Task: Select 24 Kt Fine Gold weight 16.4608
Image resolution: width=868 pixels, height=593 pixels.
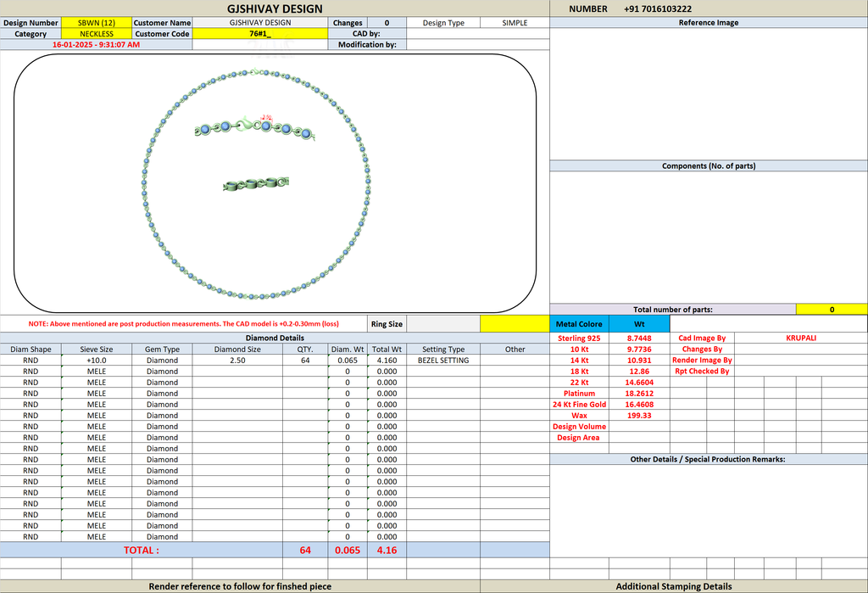Action: point(639,405)
